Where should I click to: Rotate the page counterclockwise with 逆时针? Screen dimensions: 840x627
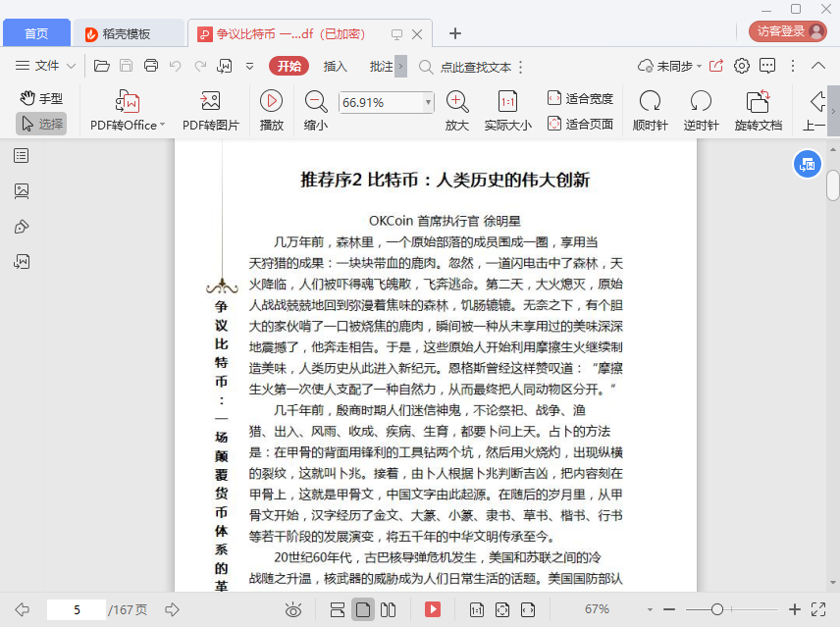point(701,102)
